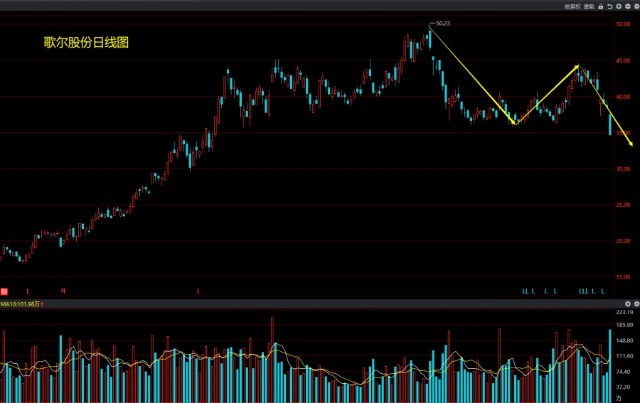Click the 223.19 volume axis label

625,312
